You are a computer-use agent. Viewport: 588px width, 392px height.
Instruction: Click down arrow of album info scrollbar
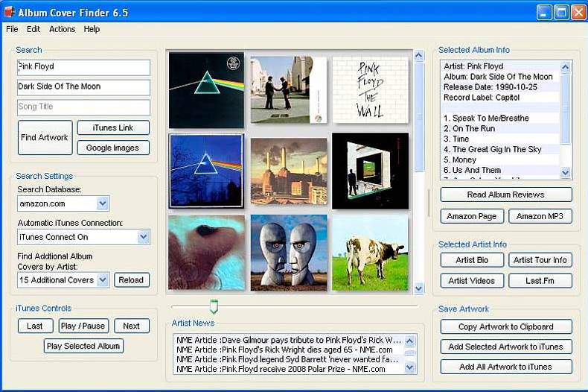[566, 173]
